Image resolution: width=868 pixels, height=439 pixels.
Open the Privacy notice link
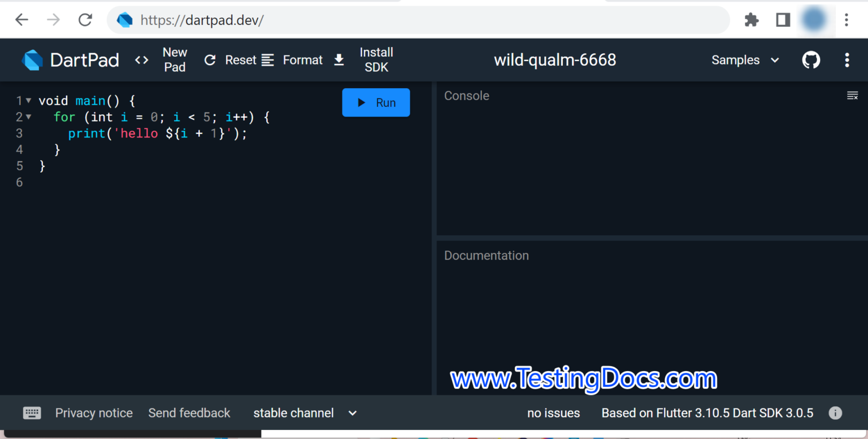pos(94,413)
